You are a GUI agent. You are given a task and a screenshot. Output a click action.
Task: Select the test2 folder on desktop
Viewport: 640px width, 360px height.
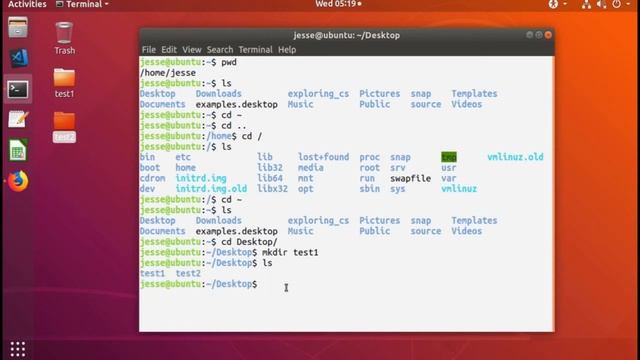tap(64, 127)
